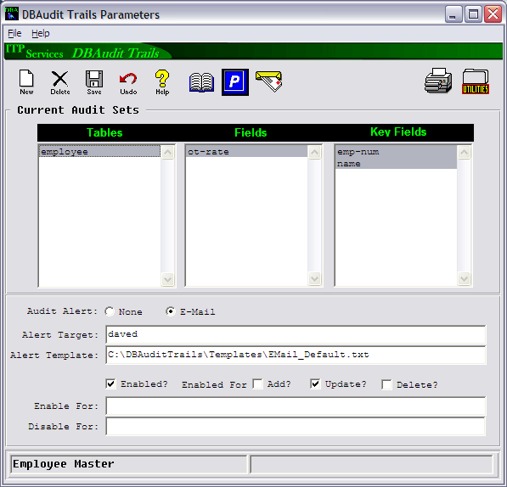This screenshot has width=507, height=487.
Task: Select emp-num in Key Fields list
Action: point(396,152)
